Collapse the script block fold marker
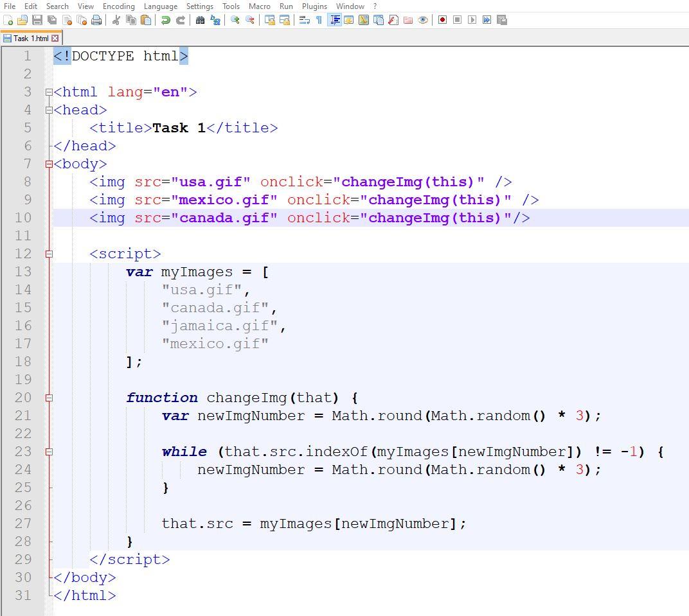The height and width of the screenshot is (616, 689). [49, 254]
